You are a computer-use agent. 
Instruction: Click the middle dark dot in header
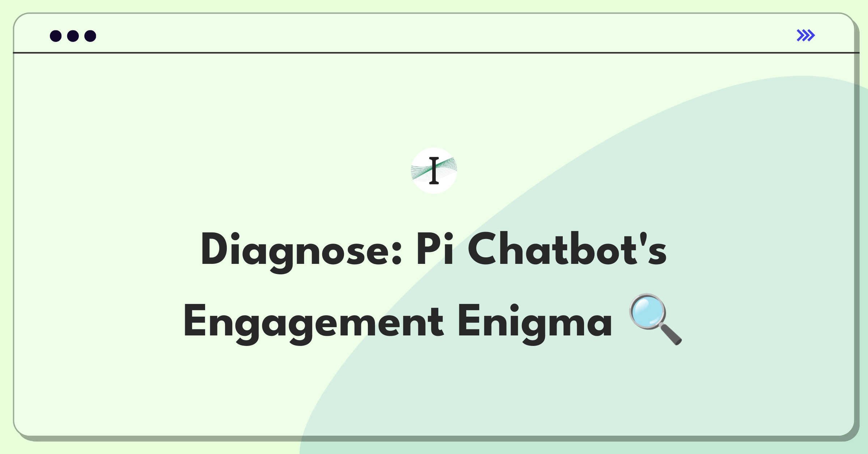[x=73, y=36]
